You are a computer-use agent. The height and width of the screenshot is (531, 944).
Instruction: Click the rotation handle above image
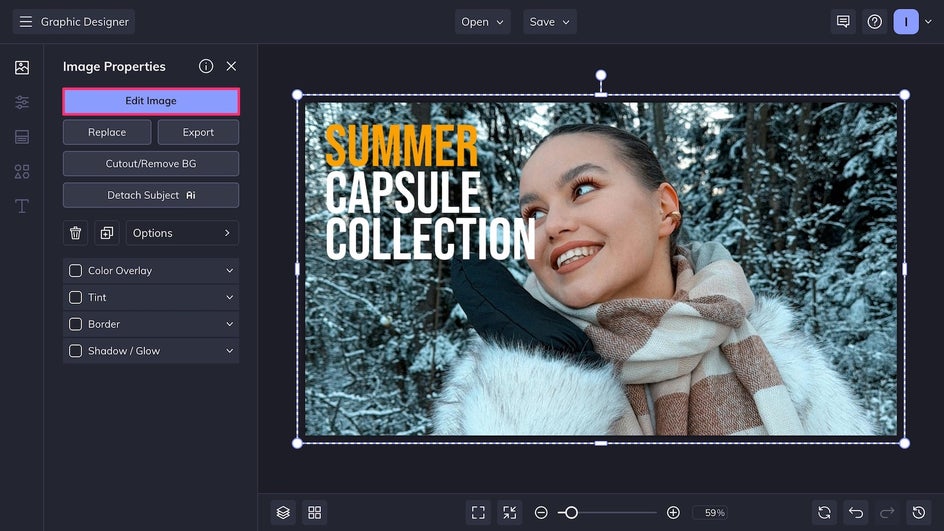(601, 75)
